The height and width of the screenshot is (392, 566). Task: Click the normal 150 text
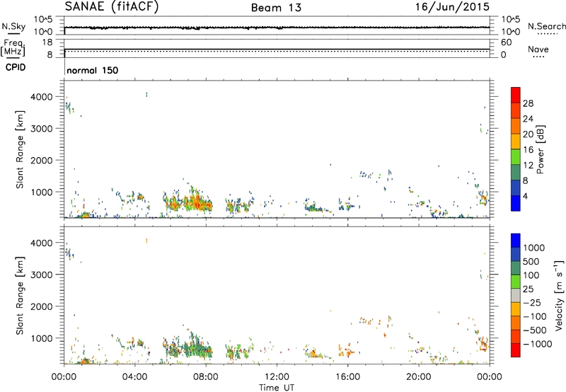click(93, 70)
